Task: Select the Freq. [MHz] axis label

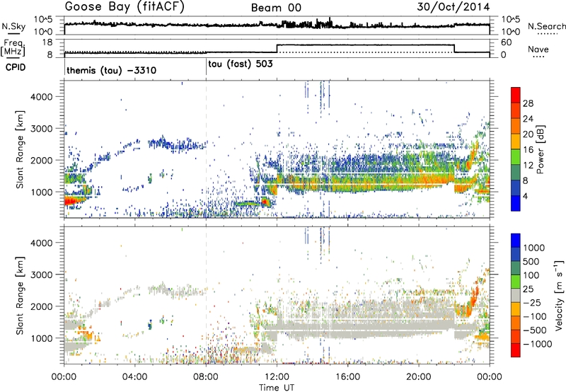Action: tap(13, 47)
